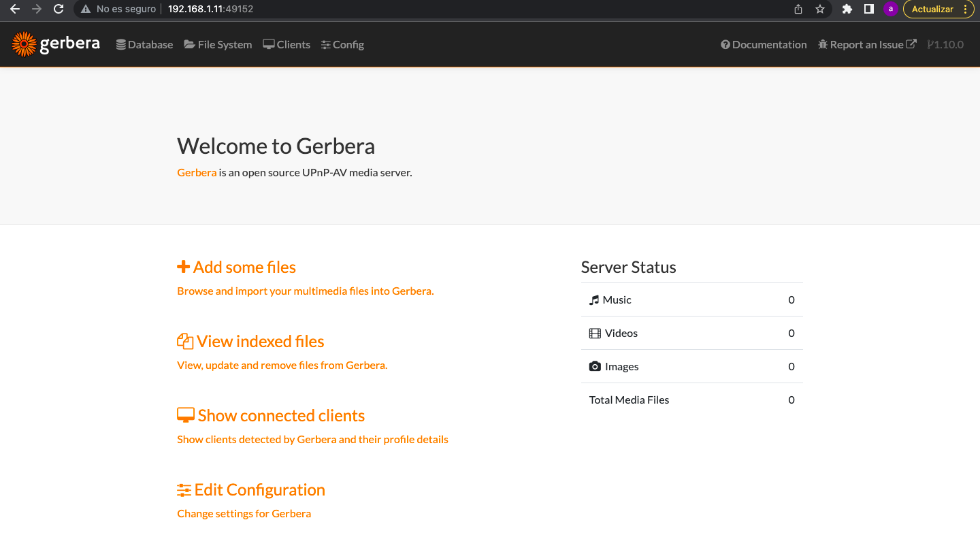Open the File System navbar item
This screenshot has width=980, height=535.
[218, 45]
